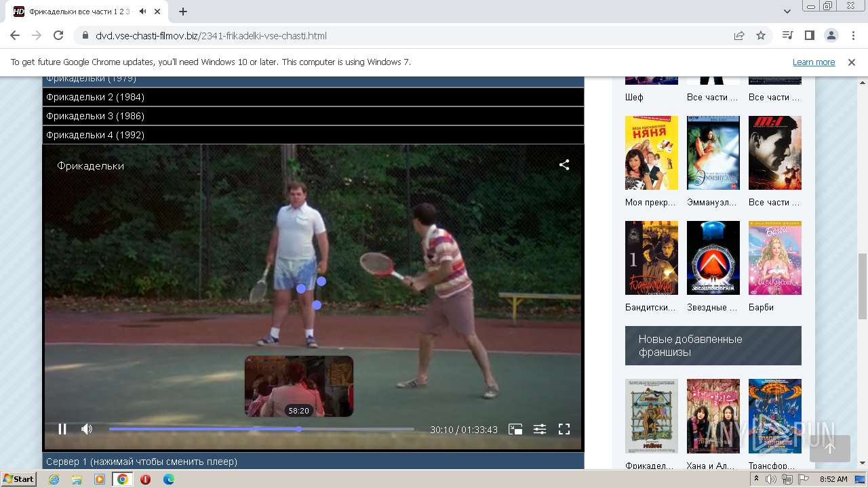This screenshot has width=868, height=488.
Task: Switch player via Сервер 1 bar
Action: [313, 461]
